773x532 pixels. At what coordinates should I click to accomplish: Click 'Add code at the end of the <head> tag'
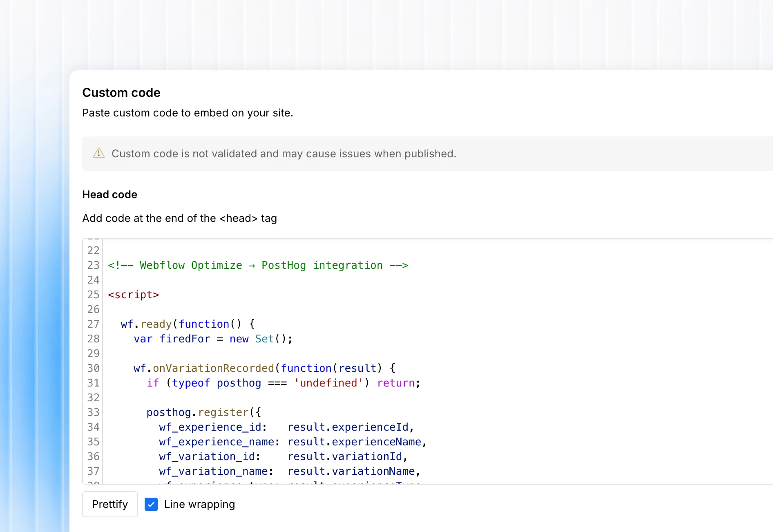179,218
